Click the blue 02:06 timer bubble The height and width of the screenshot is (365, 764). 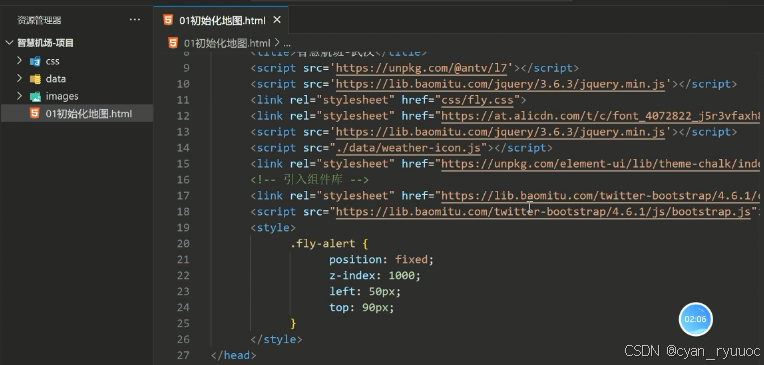(695, 319)
